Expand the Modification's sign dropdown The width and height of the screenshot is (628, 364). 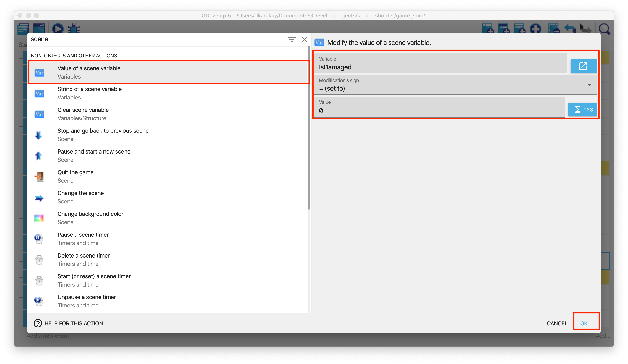(x=589, y=85)
